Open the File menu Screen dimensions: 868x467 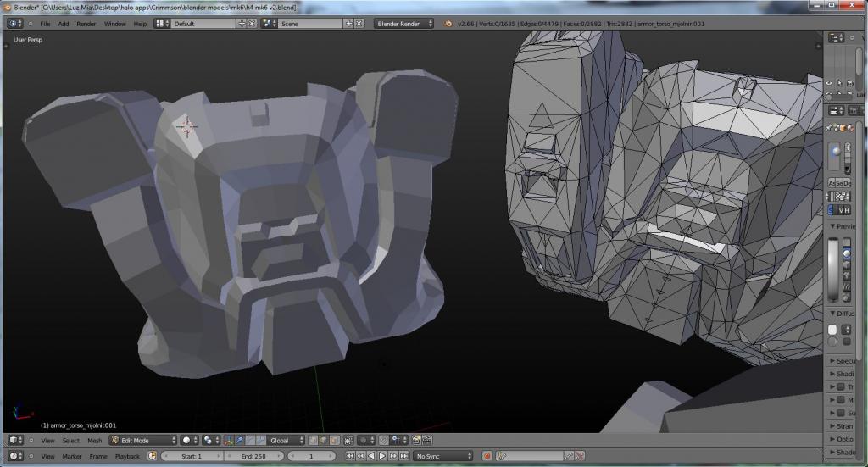pos(45,24)
